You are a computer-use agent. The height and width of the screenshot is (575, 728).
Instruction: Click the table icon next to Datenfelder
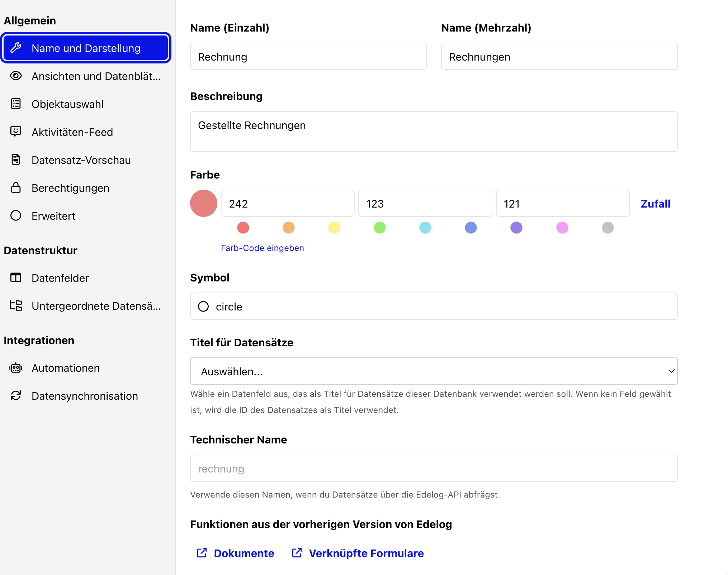tap(16, 277)
